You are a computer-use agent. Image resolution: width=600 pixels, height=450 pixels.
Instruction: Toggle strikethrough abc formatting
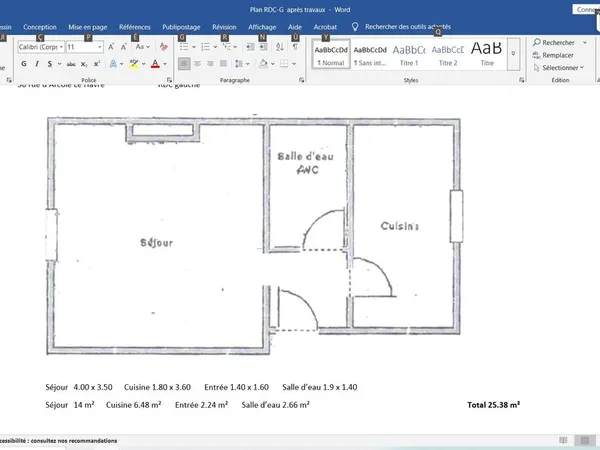71,64
